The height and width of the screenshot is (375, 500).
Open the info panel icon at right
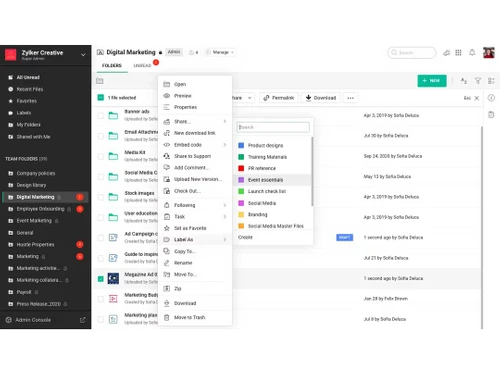[491, 98]
